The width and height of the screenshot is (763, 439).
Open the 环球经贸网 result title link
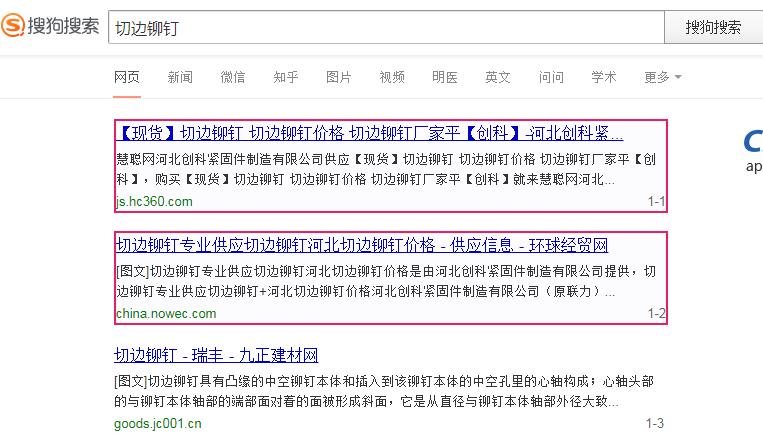361,246
